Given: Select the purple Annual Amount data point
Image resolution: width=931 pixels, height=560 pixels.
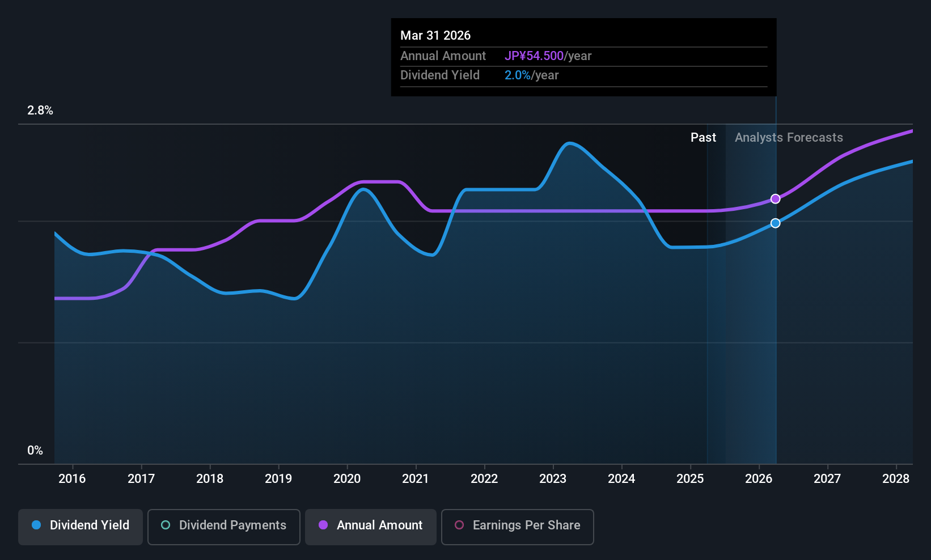Looking at the screenshot, I should coord(776,199).
